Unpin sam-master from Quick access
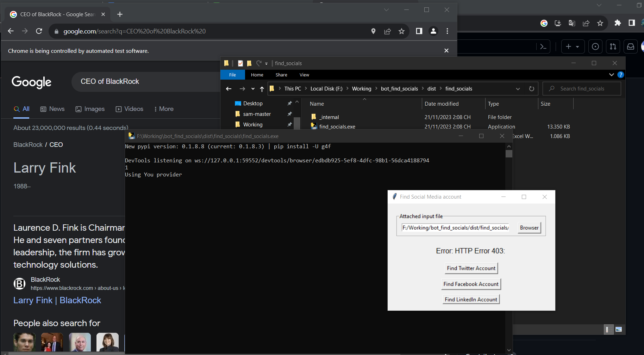Screen dimensions: 644x355 pos(289,114)
